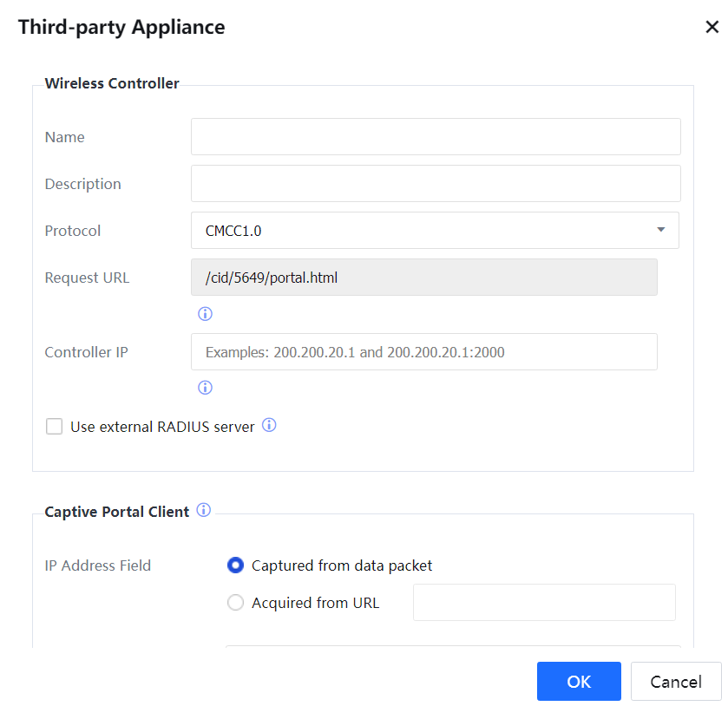This screenshot has height=706, width=728.
Task: Enable Use external RADIUS server checkbox
Action: [55, 427]
